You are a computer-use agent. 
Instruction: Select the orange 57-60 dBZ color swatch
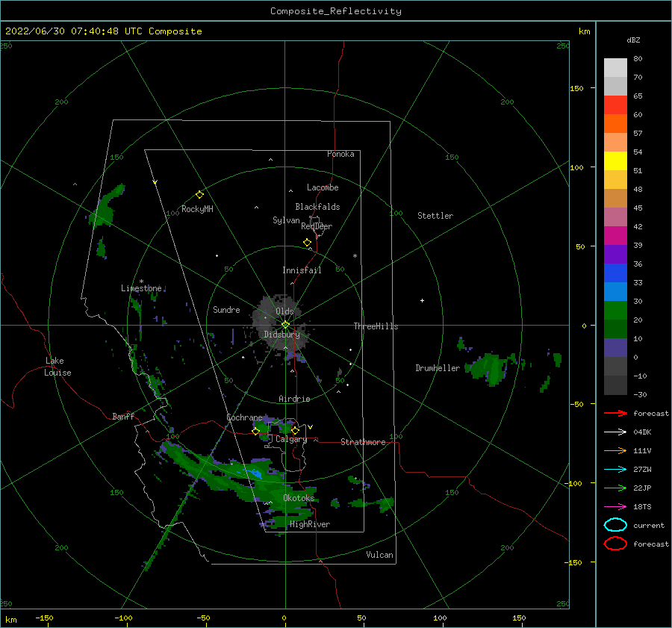615,124
